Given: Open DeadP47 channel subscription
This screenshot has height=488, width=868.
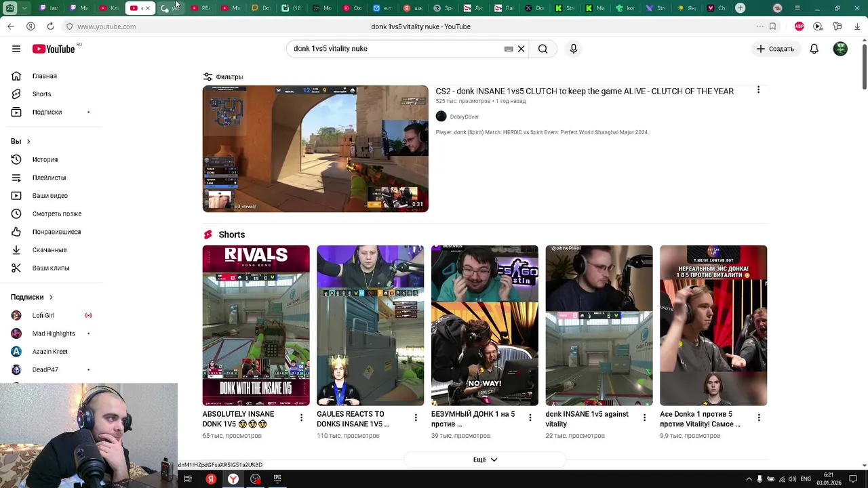Looking at the screenshot, I should [x=45, y=369].
